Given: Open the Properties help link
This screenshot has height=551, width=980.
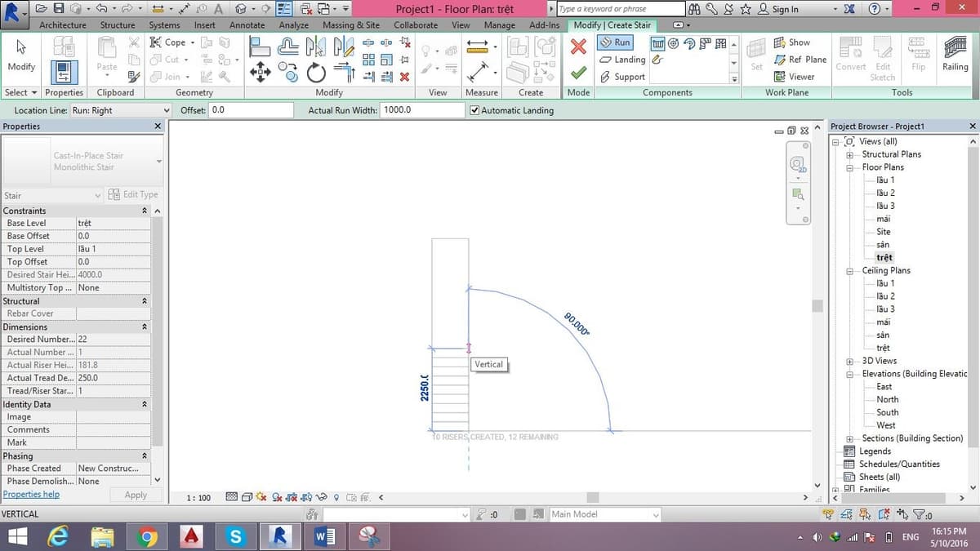Looking at the screenshot, I should (x=31, y=494).
